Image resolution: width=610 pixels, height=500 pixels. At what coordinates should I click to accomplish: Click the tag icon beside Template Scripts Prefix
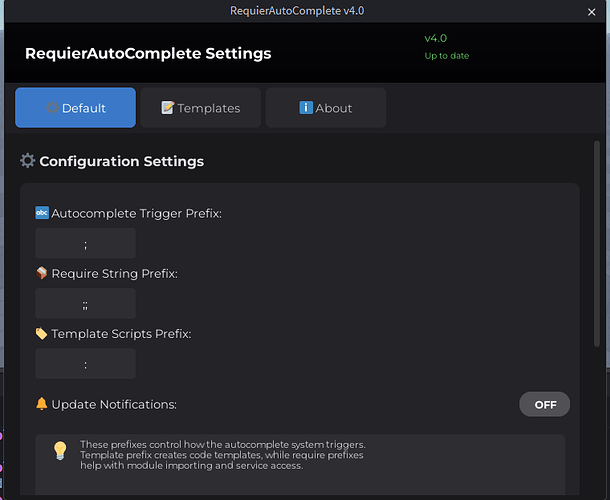click(x=42, y=333)
